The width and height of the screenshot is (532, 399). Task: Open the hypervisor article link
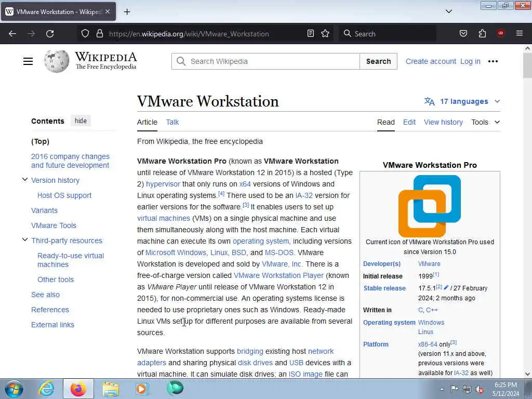(163, 184)
